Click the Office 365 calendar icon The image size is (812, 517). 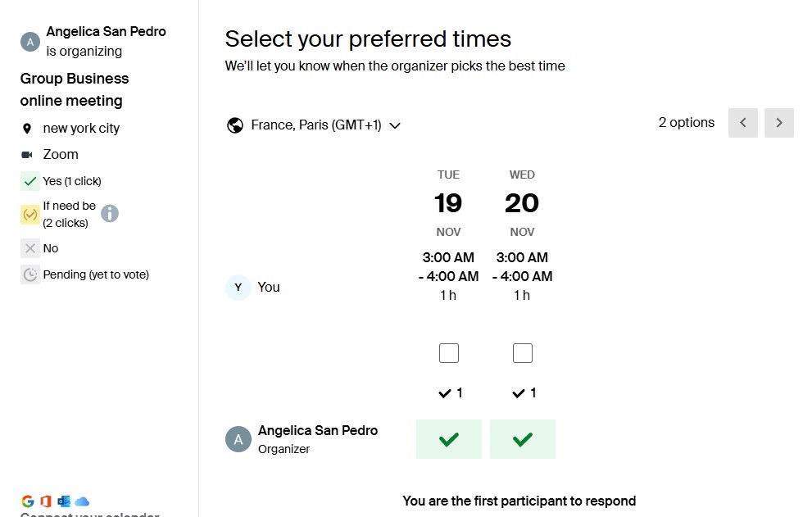(46, 501)
